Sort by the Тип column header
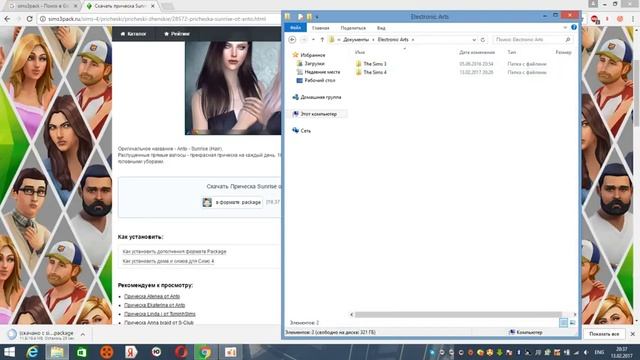This screenshot has width=640, height=360. click(511, 52)
